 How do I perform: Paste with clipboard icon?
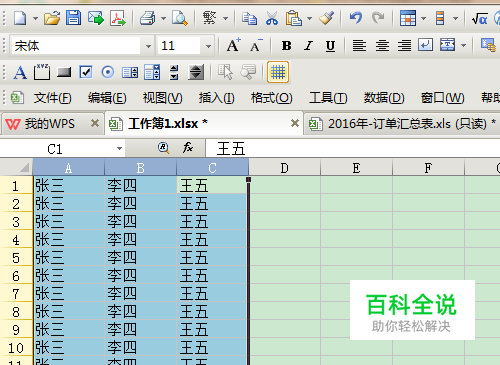point(294,18)
